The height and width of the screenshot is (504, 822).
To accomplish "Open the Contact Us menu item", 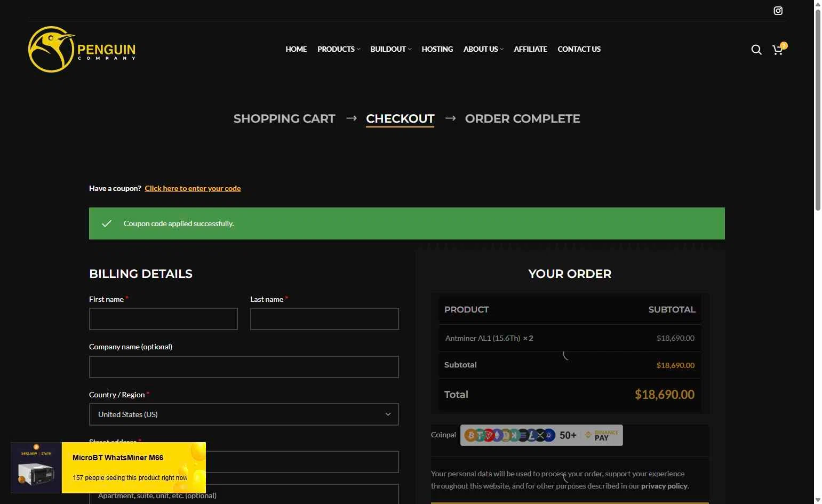I will coord(579,49).
